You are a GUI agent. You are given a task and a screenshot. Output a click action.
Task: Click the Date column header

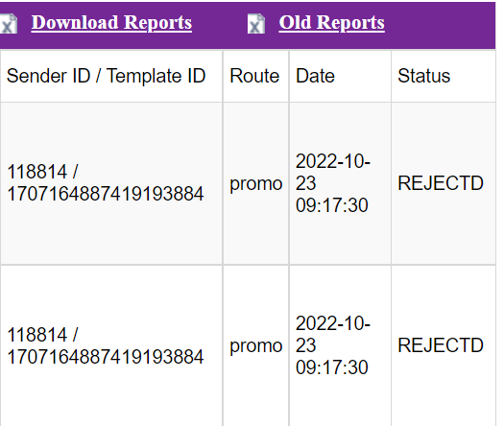pos(315,76)
